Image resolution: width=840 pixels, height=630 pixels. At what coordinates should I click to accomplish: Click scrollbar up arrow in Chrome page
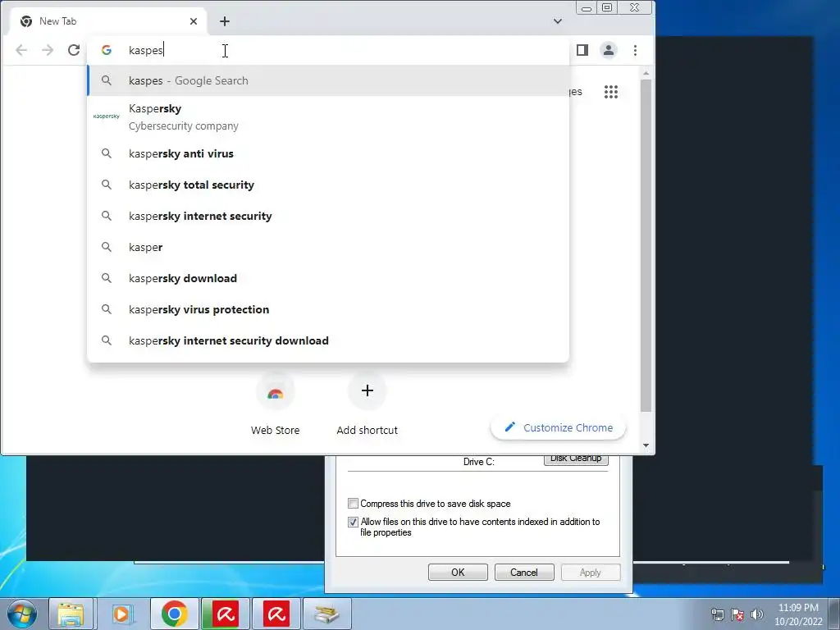point(646,72)
